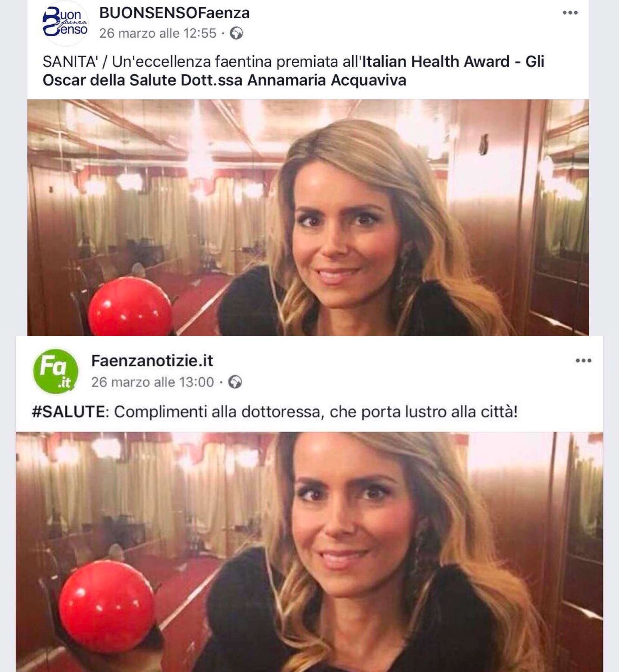Click the SANITA' Un'eccellenza faentina post text
The width and height of the screenshot is (619, 672).
click(293, 71)
